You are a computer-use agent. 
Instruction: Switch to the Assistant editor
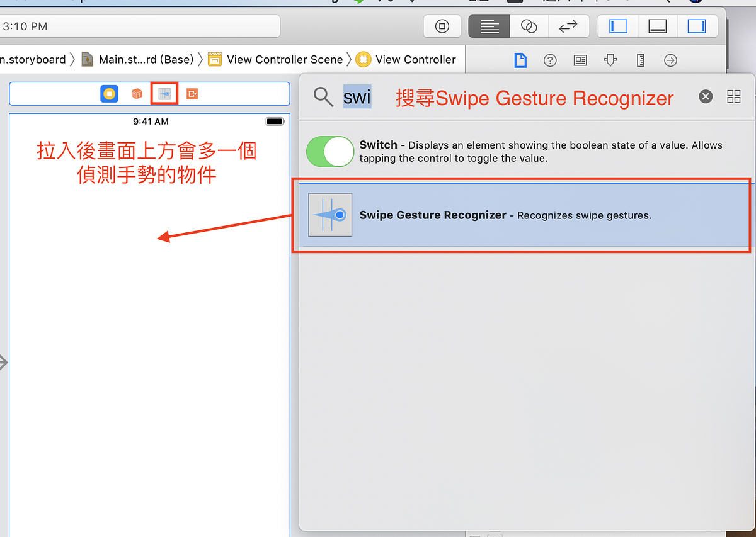529,26
